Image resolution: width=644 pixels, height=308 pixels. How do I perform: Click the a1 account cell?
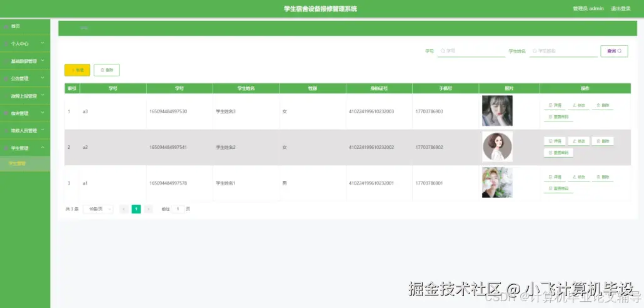(x=85, y=183)
